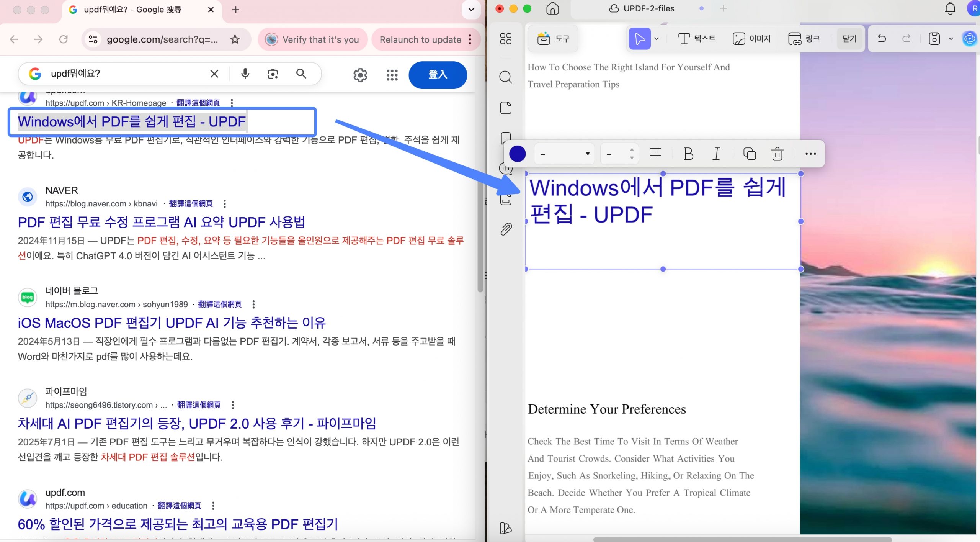The image size is (980, 542).
Task: Open the blue text color swatch
Action: (x=517, y=154)
